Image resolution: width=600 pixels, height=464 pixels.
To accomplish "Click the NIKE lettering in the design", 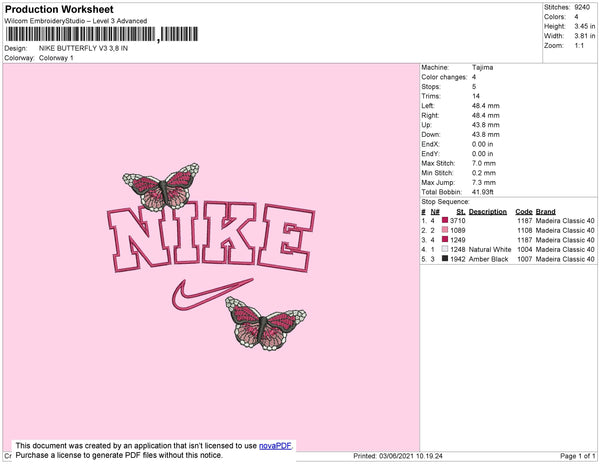I will 211,236.
